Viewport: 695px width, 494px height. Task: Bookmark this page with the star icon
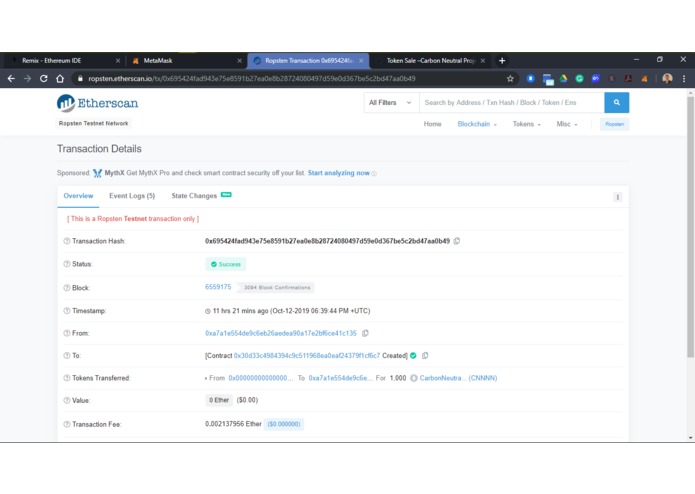(x=510, y=78)
